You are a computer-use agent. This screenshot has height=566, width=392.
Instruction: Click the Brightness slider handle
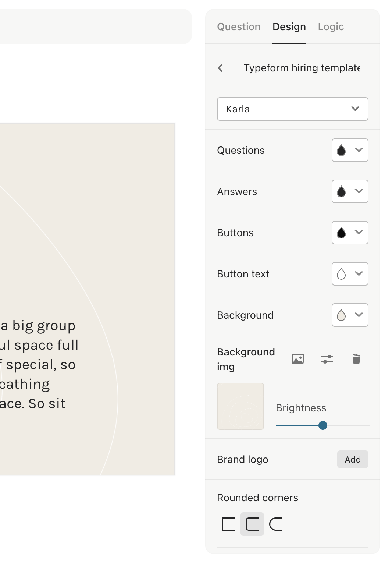[323, 425]
